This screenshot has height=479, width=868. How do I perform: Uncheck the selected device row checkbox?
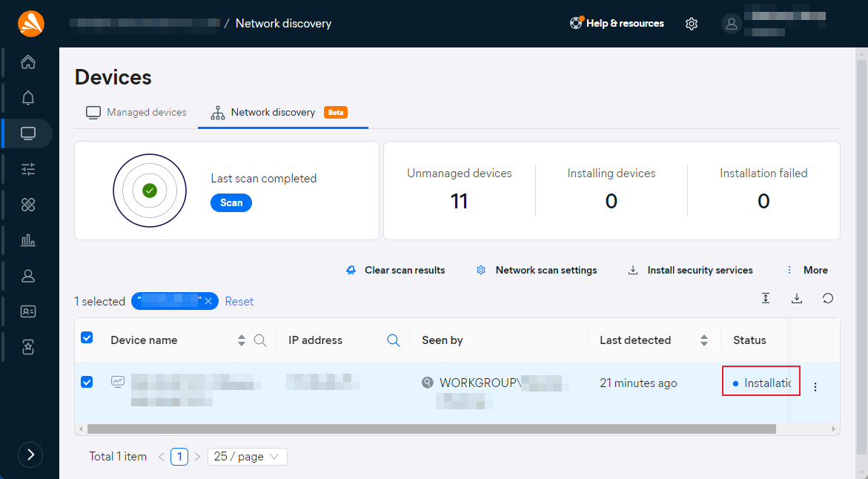click(87, 382)
